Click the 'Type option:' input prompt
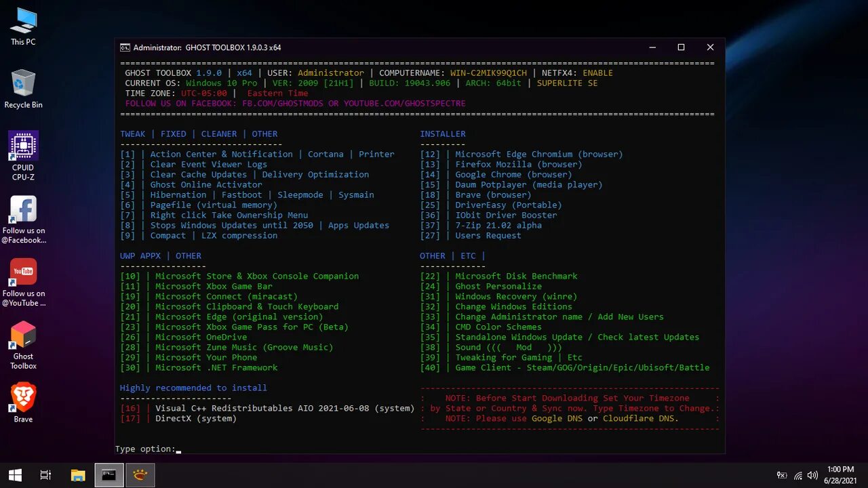Image resolution: width=868 pixels, height=488 pixels. point(145,449)
